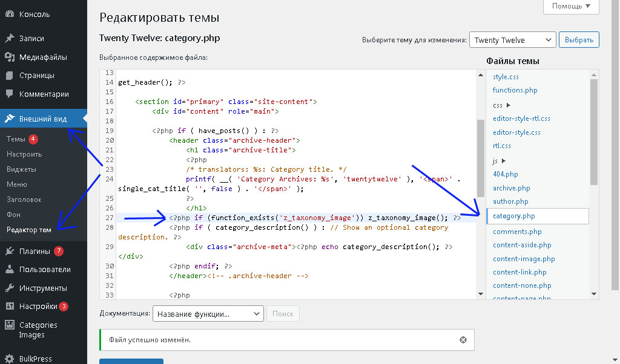
Task: Click the Пользователи users icon
Action: click(x=10, y=268)
